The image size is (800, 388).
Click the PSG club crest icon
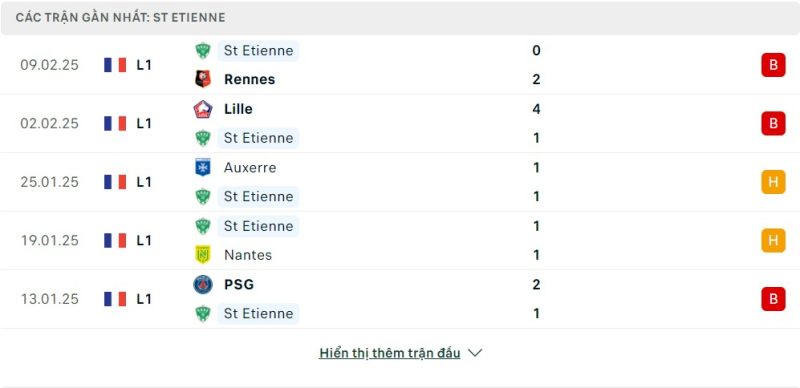pos(203,284)
